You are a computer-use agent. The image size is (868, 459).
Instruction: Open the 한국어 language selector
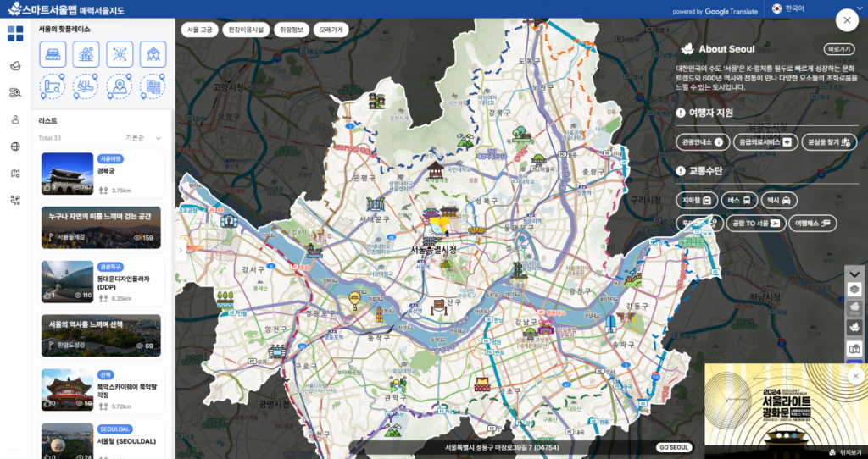click(794, 8)
